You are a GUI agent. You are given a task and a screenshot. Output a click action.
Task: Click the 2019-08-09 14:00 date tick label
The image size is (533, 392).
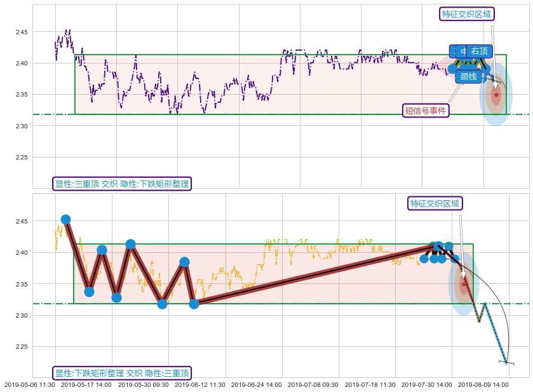tap(483, 384)
